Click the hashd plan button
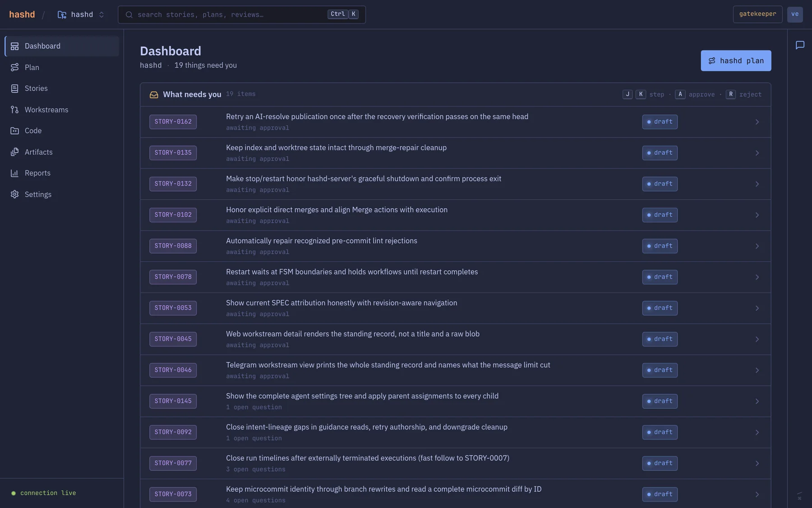812x508 pixels. click(736, 61)
